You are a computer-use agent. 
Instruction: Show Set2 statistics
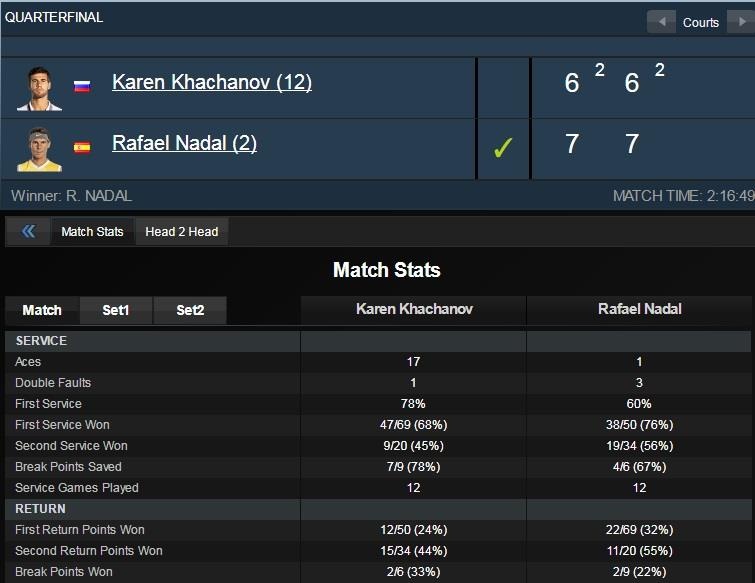(x=190, y=310)
